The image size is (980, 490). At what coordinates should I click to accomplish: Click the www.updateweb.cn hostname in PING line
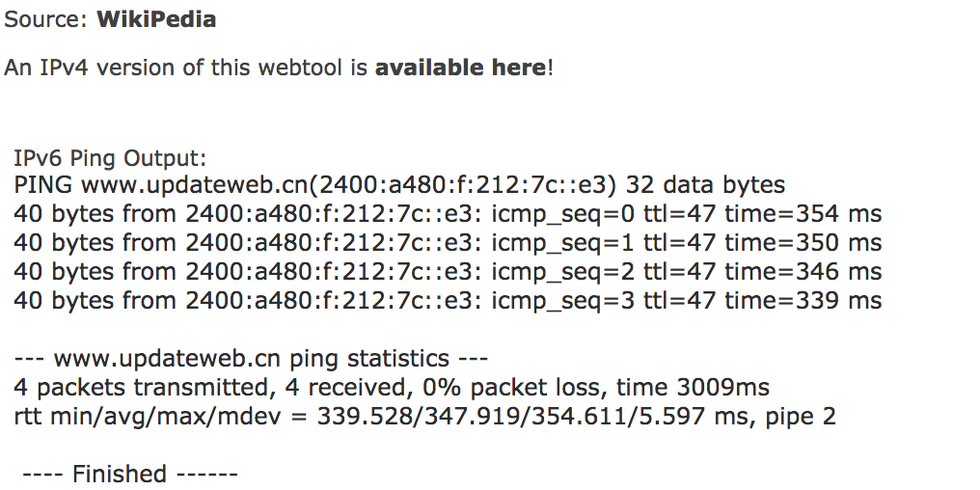point(196,185)
